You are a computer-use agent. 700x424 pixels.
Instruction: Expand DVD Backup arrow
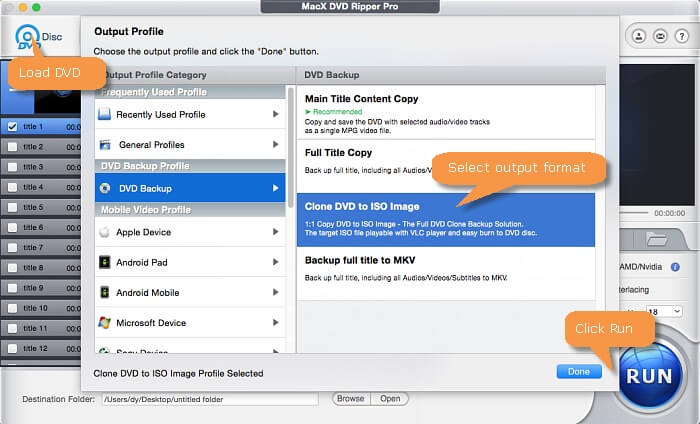(x=275, y=188)
